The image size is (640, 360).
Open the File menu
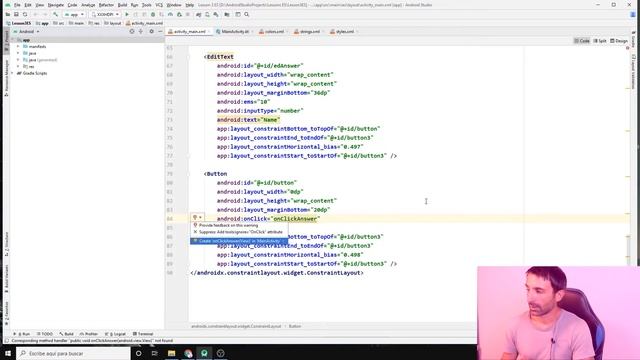point(17,5)
